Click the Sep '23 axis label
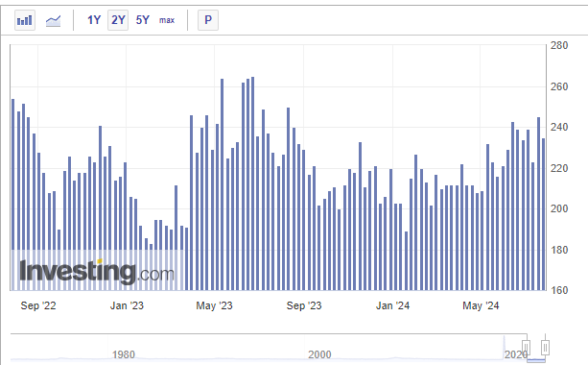Screen dimensions: 588x365 304,305
